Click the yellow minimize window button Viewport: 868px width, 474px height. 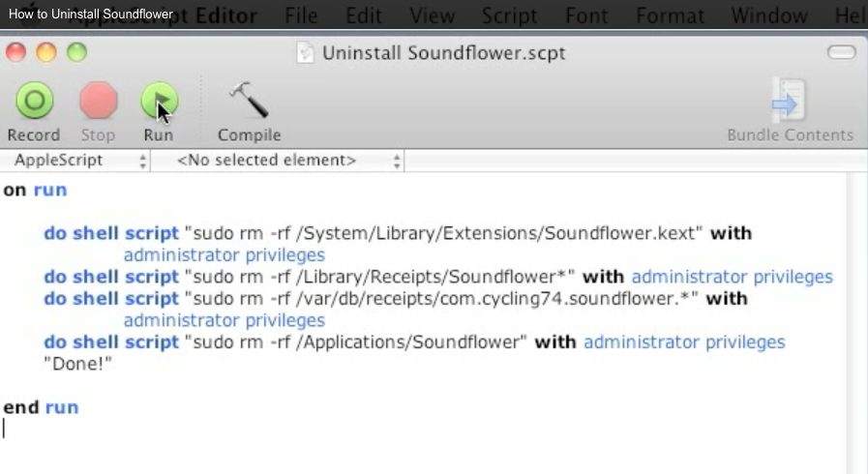[46, 52]
